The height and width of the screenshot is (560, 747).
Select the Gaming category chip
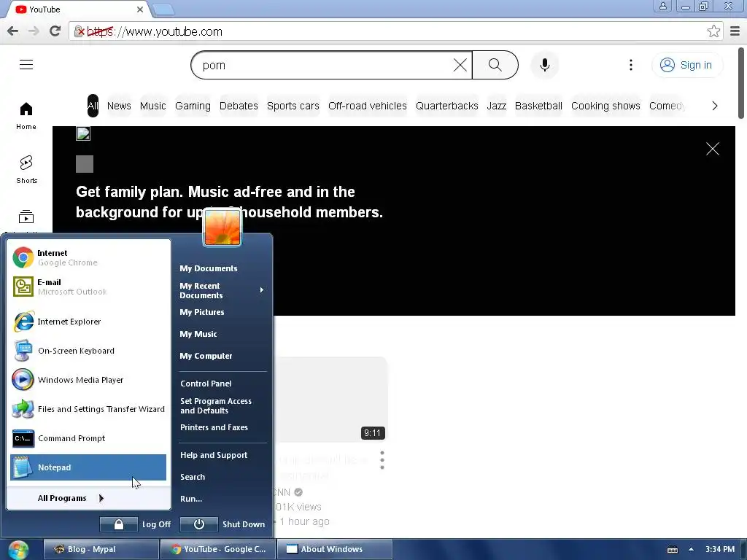[193, 106]
